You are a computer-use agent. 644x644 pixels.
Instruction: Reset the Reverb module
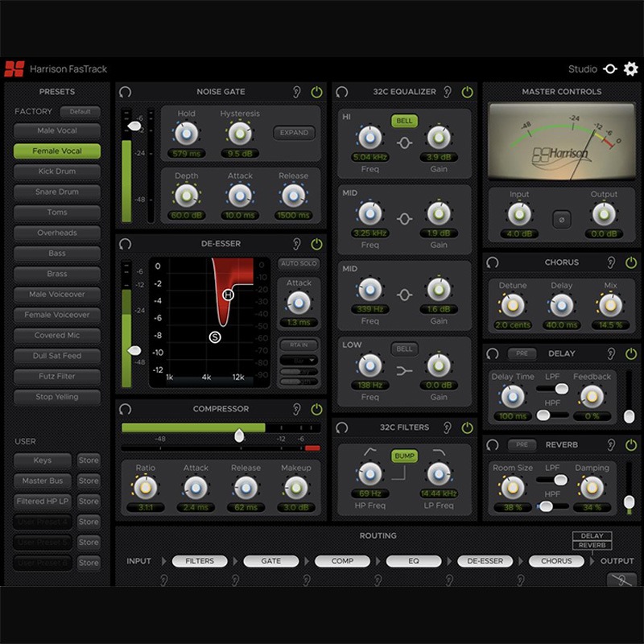(x=493, y=445)
